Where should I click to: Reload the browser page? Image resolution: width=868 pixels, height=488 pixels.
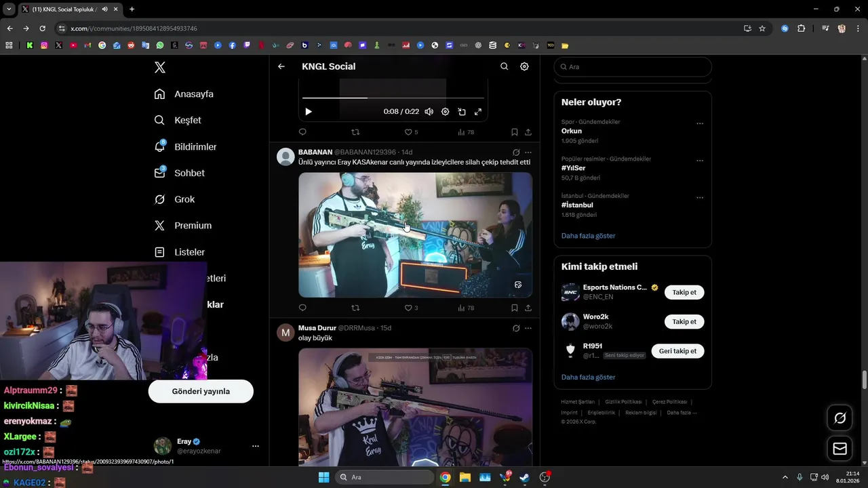(x=42, y=28)
